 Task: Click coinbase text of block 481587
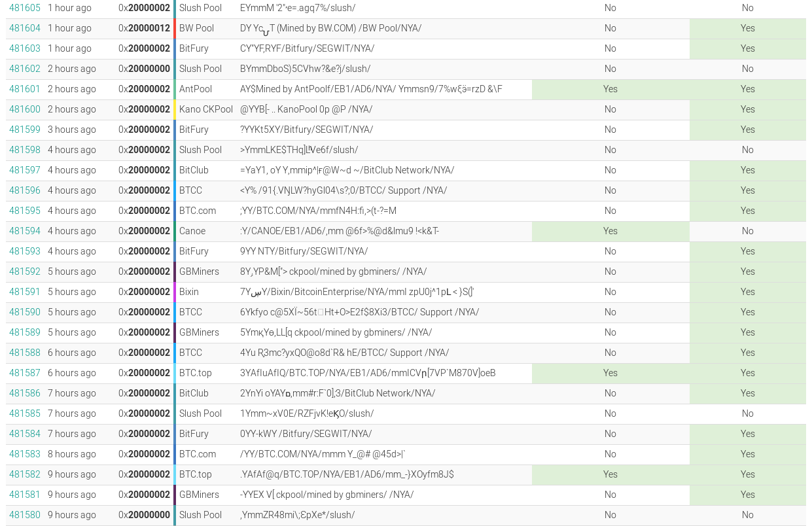tap(368, 373)
